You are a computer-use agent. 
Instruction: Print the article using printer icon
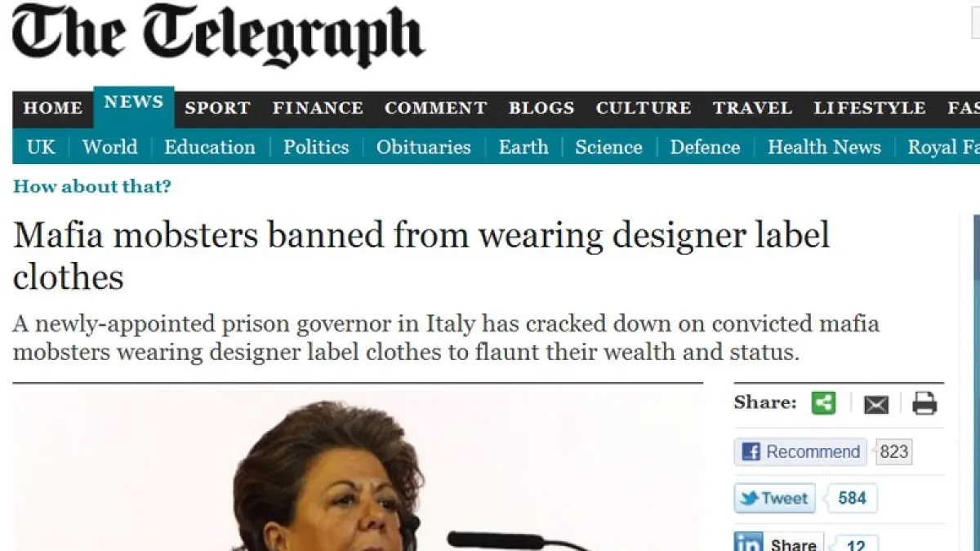coord(924,403)
